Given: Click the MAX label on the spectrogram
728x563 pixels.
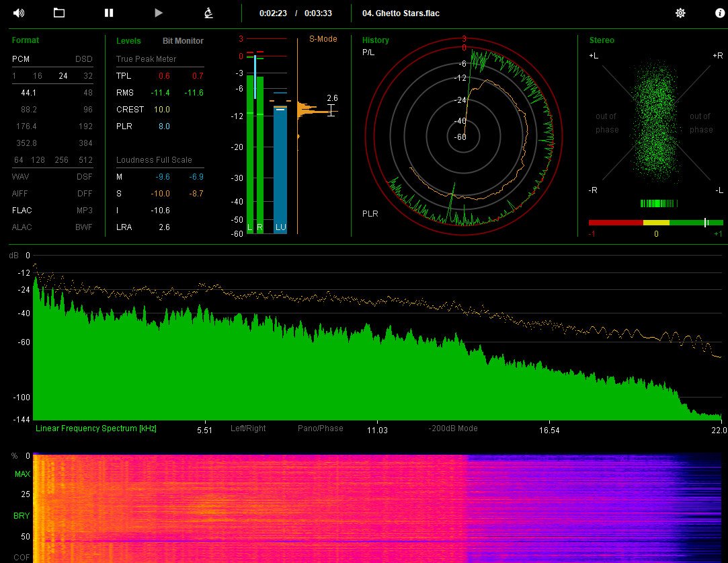Looking at the screenshot, I should click(22, 475).
